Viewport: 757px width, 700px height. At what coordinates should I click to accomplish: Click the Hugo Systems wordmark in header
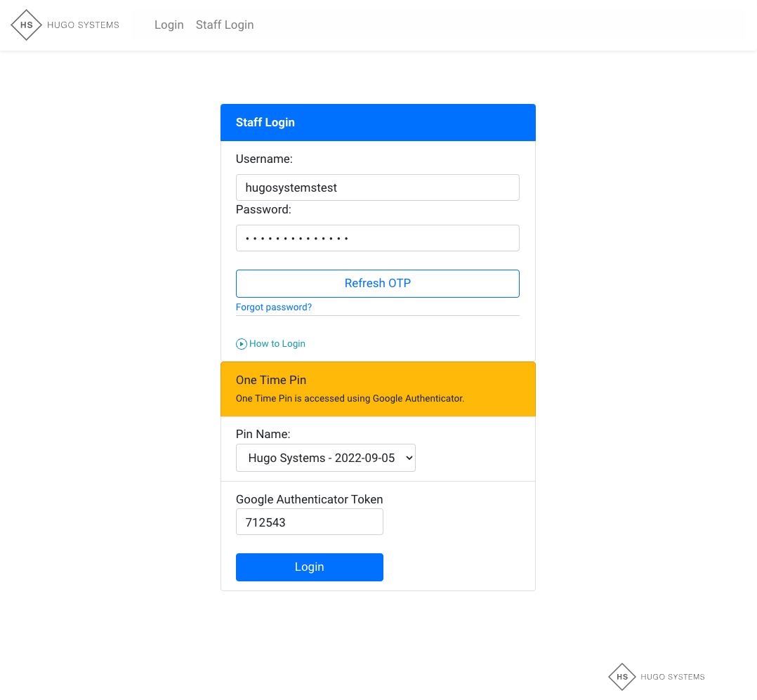point(83,25)
